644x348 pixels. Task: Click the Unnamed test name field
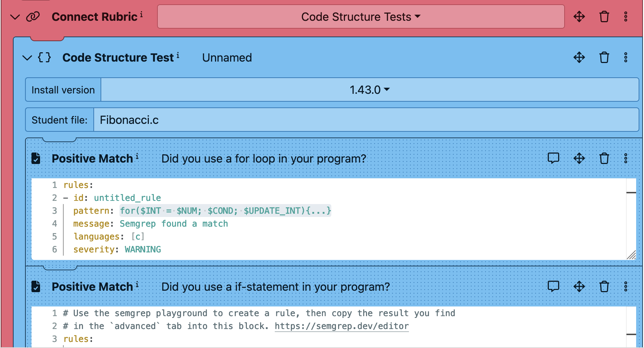coord(227,58)
